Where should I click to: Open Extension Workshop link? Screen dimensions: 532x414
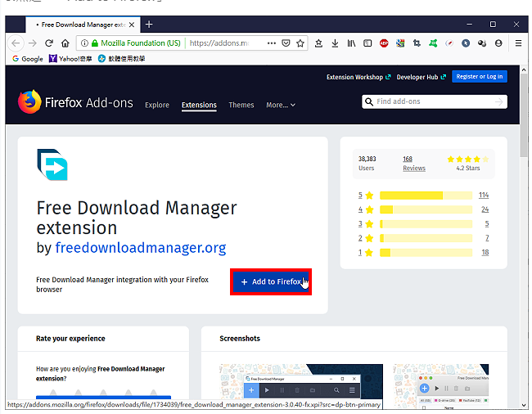[358, 77]
